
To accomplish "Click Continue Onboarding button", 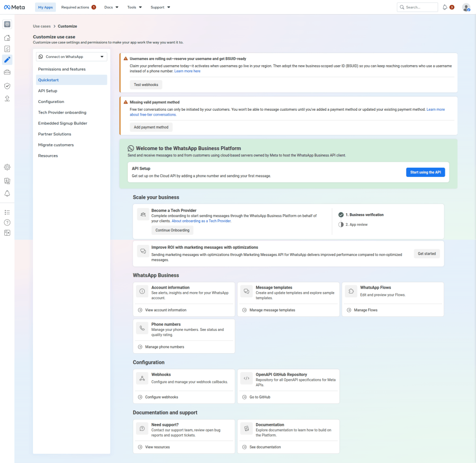I will point(172,230).
